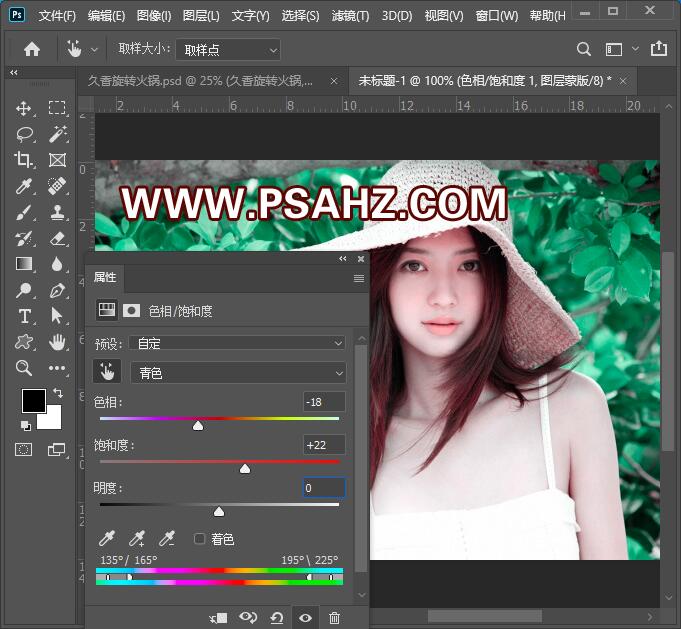The width and height of the screenshot is (681, 629).
Task: Select the subtract-from-sample eyedropper minus
Action: pyautogui.click(x=167, y=539)
